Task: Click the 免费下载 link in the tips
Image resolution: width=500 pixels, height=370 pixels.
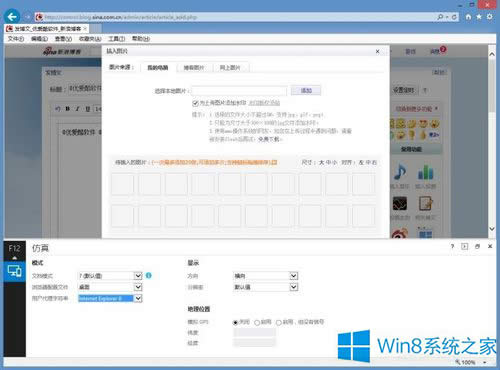Action: coord(269,139)
